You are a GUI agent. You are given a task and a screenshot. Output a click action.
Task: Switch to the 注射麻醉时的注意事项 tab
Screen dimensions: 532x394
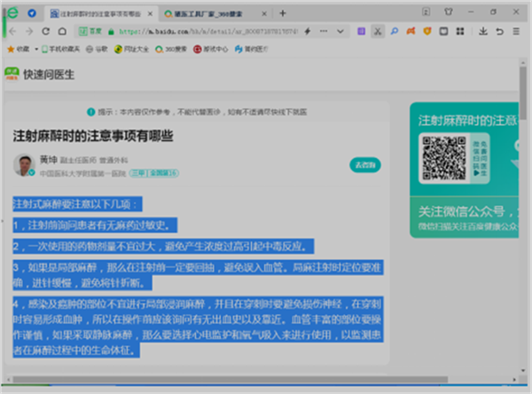[100, 13]
